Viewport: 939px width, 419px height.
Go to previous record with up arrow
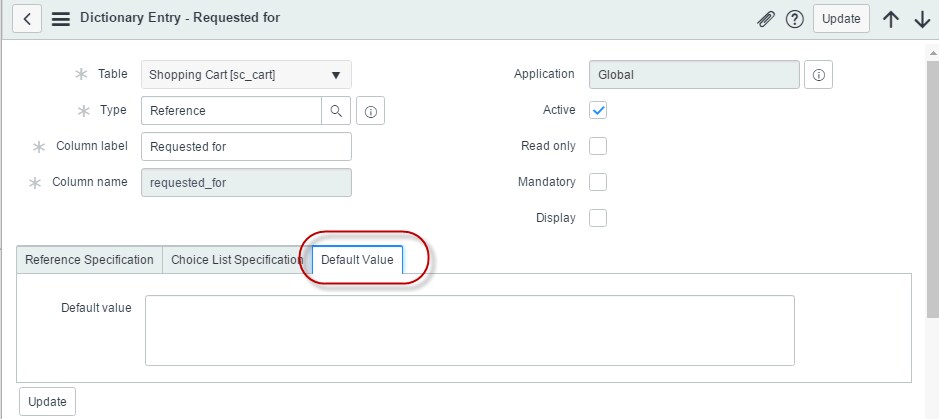click(x=891, y=20)
